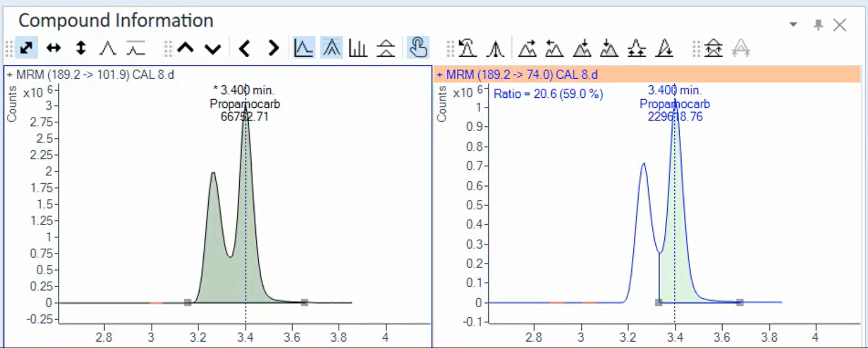Click the toolbar grip before the autoscale icon

pos(9,48)
